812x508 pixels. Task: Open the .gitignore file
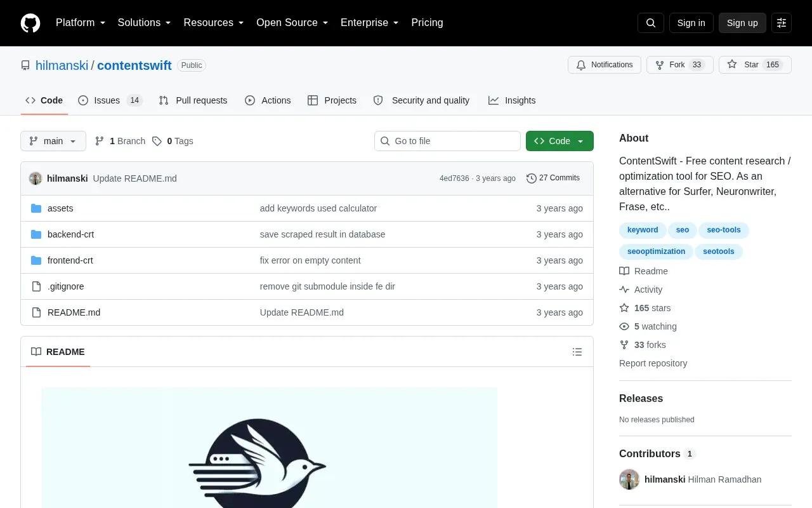click(x=65, y=286)
